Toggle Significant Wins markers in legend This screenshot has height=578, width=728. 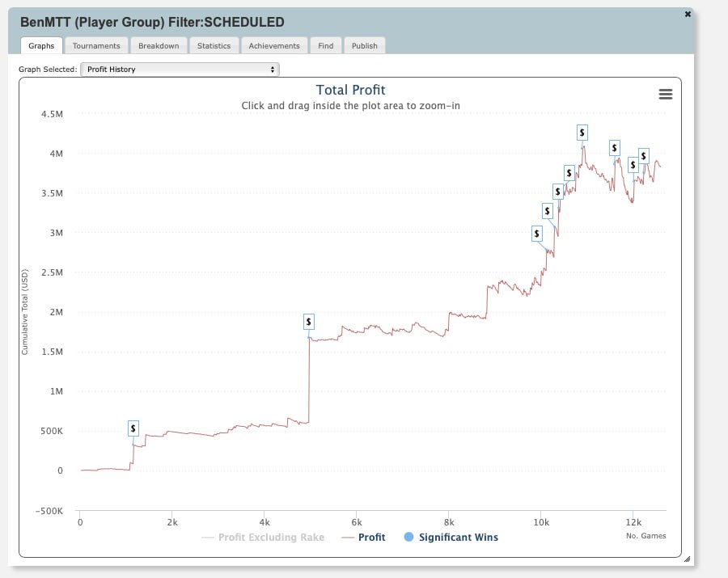point(458,537)
